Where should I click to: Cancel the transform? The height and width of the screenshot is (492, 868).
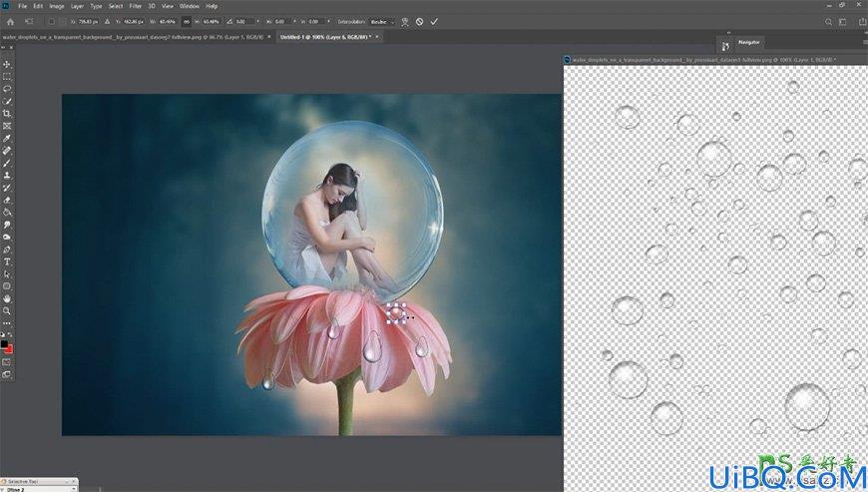tap(420, 22)
